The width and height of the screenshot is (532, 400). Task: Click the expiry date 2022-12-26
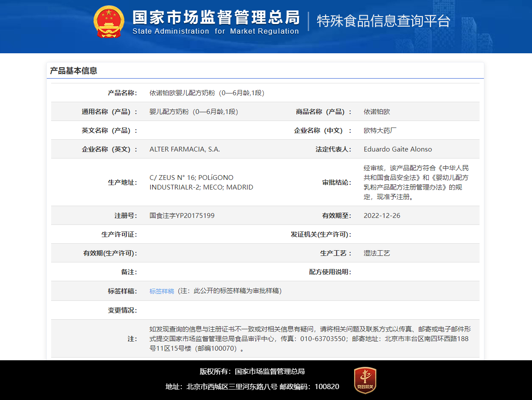point(382,216)
